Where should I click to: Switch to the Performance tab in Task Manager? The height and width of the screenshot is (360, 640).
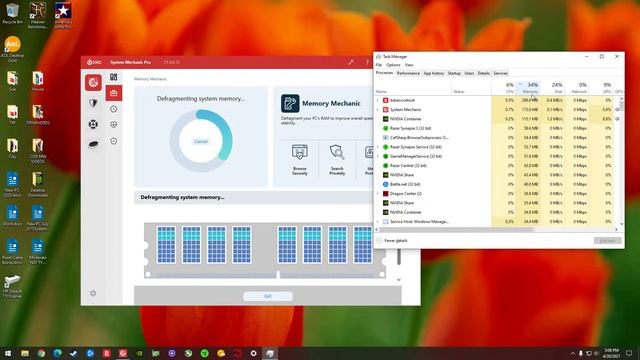[408, 73]
